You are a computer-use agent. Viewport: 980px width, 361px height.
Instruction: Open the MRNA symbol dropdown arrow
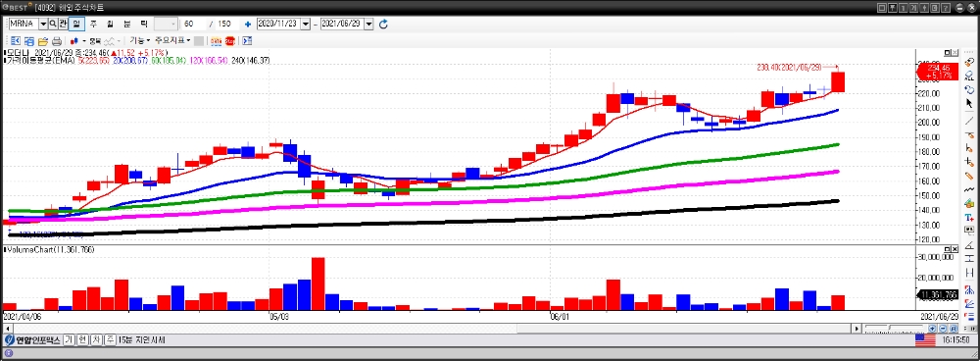(43, 24)
